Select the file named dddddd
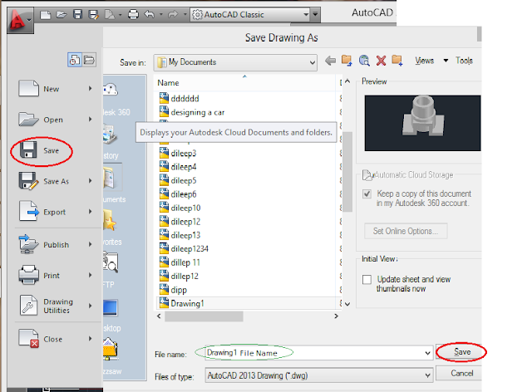 pos(185,99)
